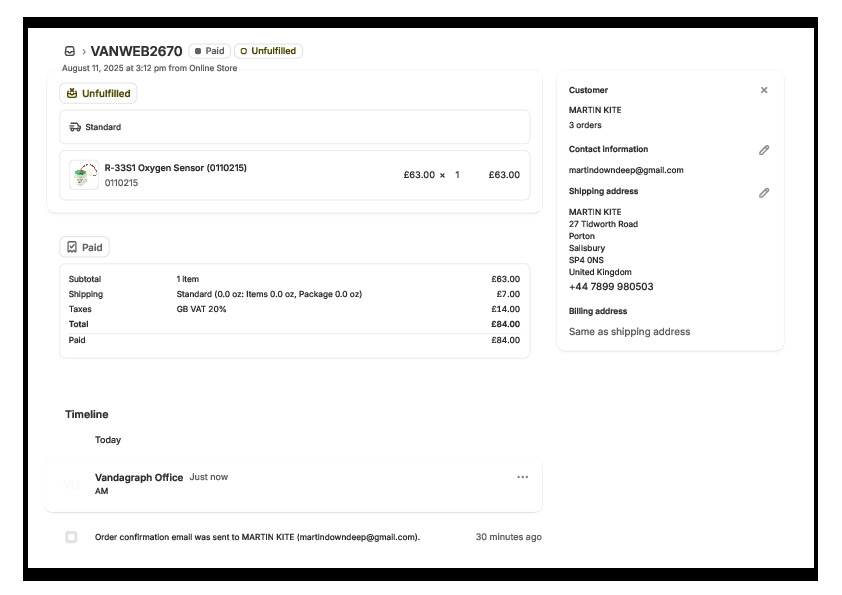Open R-33S1 Oxygen Sensor product link

175,168
